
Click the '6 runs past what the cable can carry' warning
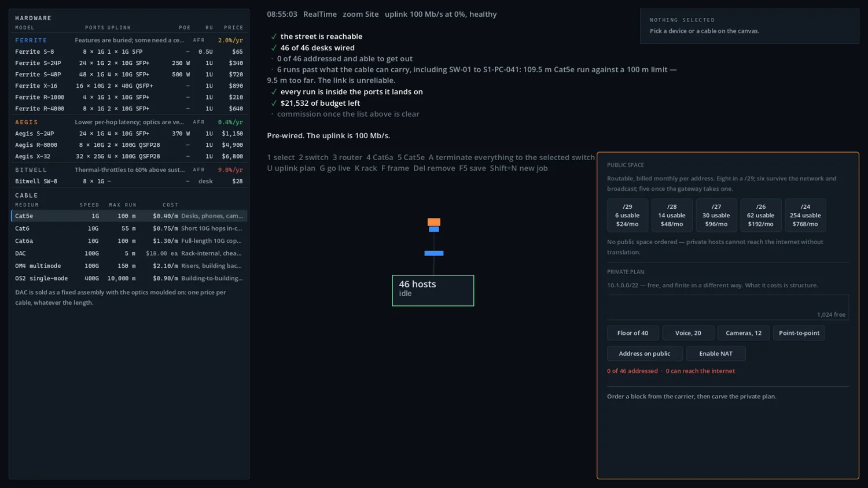coord(472,75)
